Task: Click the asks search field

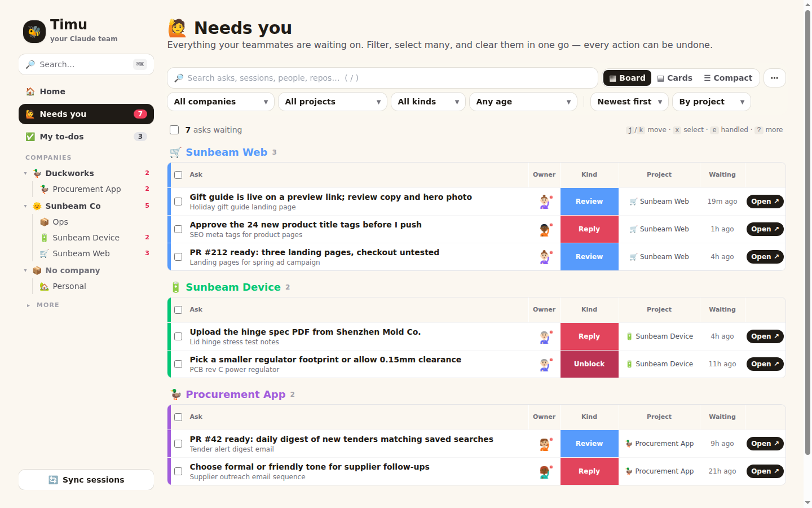Action: click(x=382, y=78)
